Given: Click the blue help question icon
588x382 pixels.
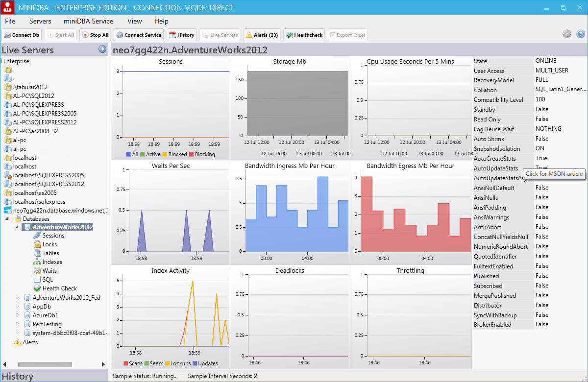Looking at the screenshot, I should tap(581, 34).
